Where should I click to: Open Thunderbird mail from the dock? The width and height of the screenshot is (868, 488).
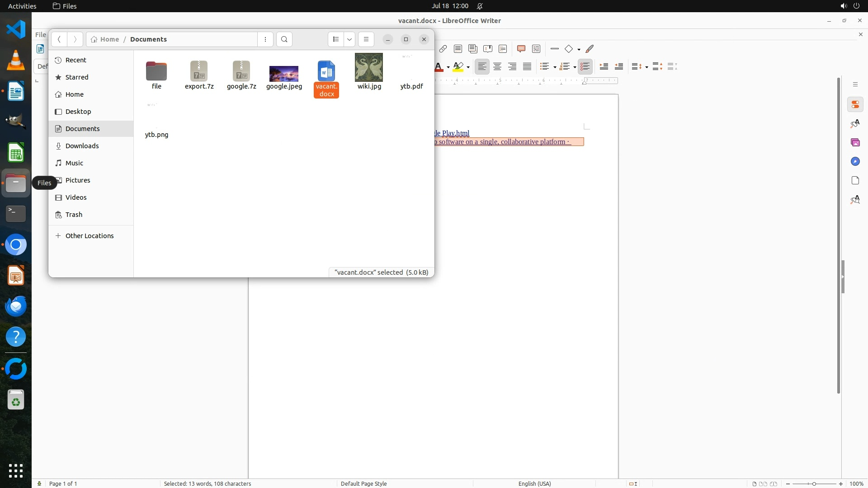[x=16, y=306]
